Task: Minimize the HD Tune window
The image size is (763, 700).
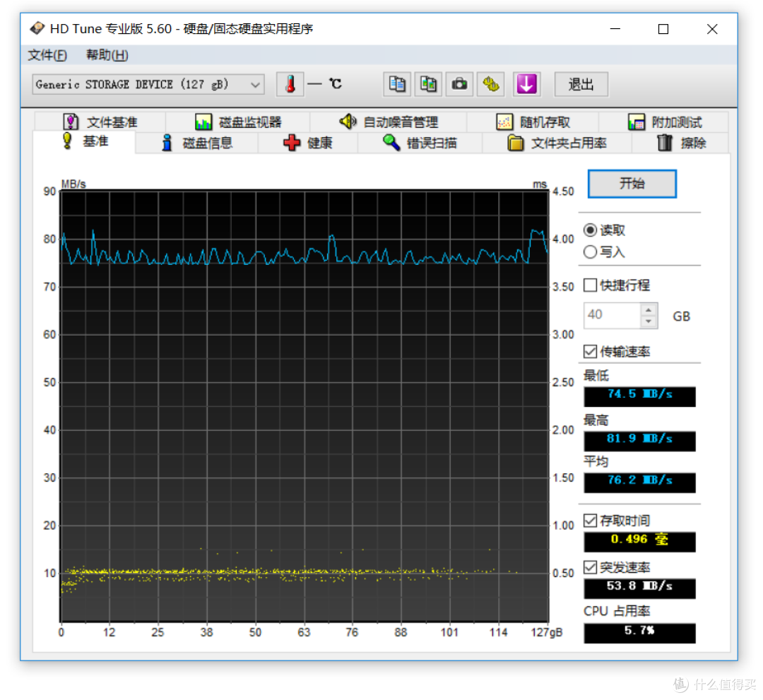Action: (x=615, y=29)
